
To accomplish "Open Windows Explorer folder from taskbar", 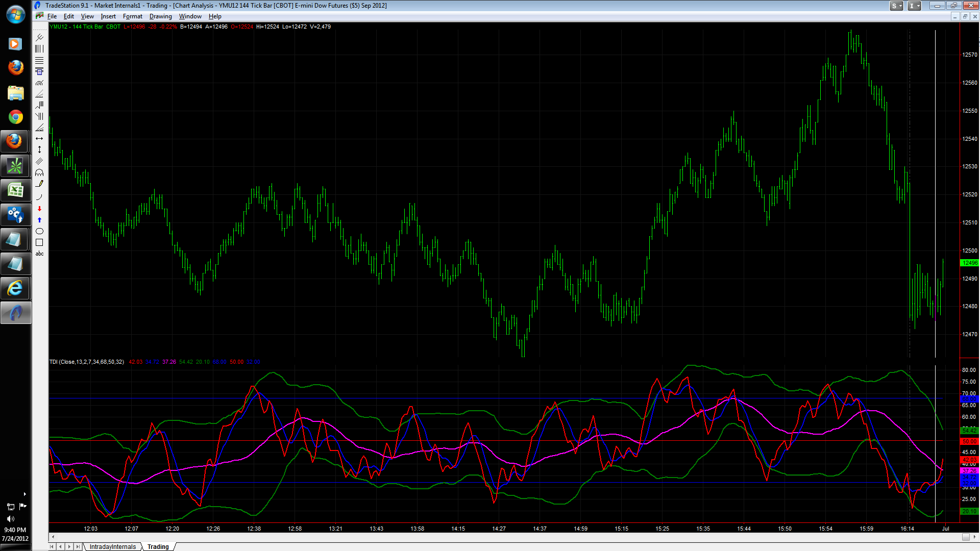I will (15, 93).
